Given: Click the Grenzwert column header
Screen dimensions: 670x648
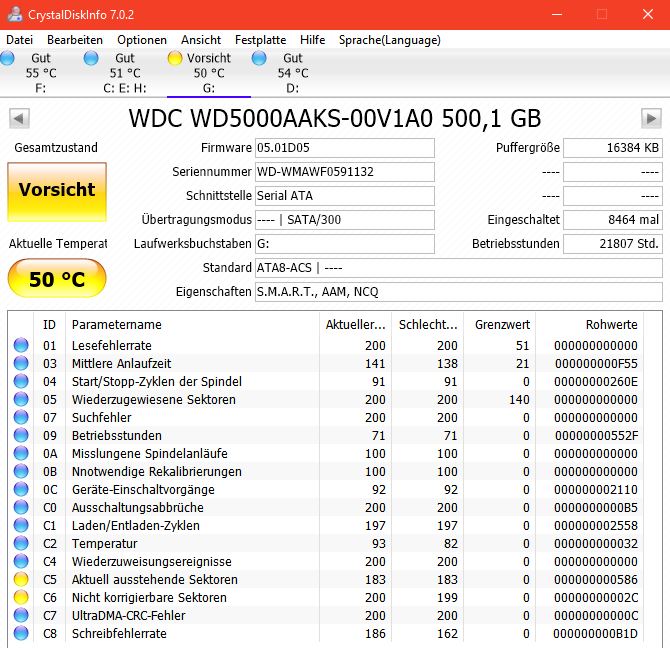Looking at the screenshot, I should (500, 325).
